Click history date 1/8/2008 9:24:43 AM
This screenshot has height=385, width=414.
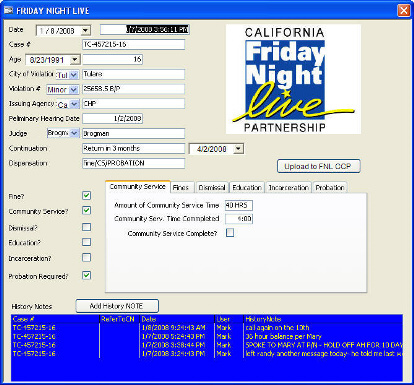tap(174, 328)
